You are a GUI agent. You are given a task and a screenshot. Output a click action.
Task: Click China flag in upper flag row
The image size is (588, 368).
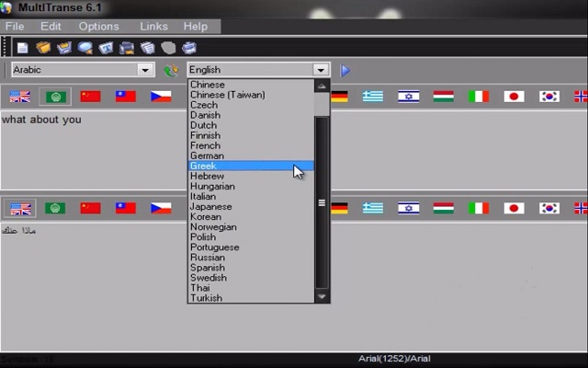(x=90, y=97)
